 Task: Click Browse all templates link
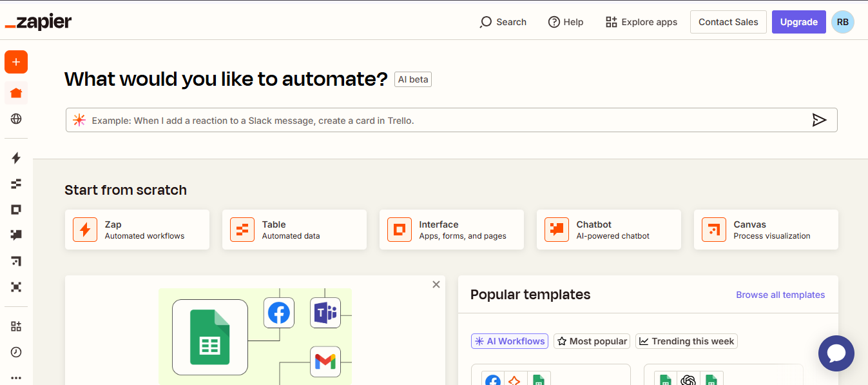pyautogui.click(x=780, y=295)
